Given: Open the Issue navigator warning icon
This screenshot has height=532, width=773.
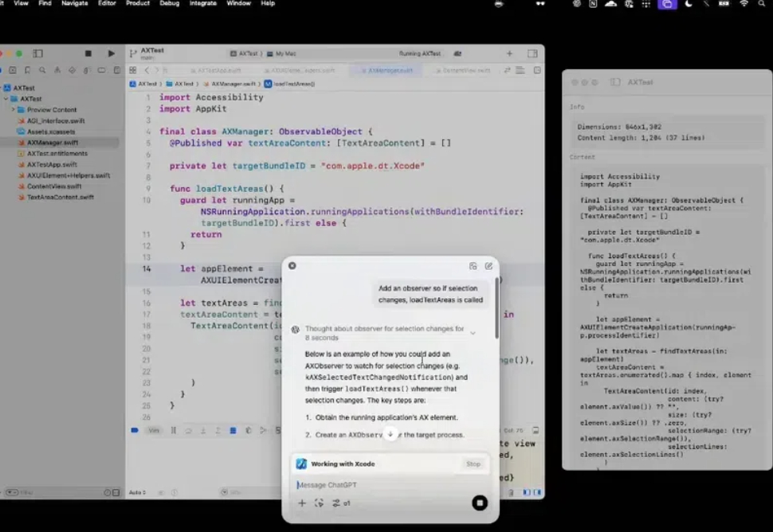Looking at the screenshot, I should 57,70.
